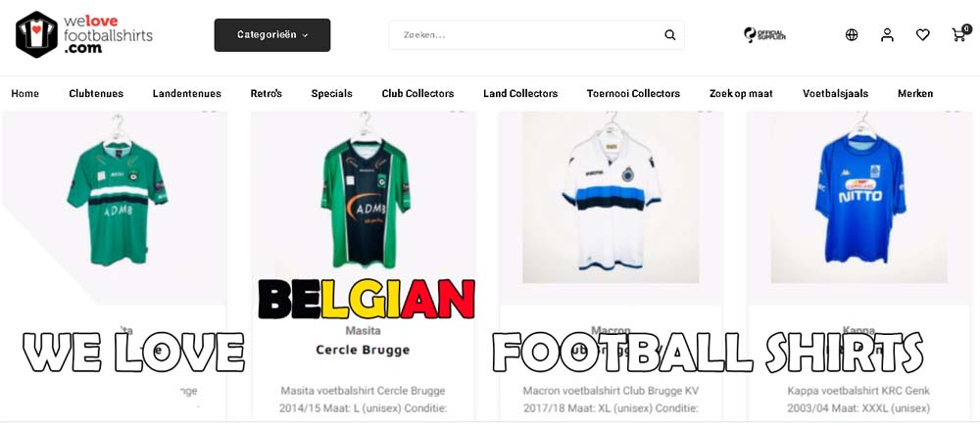This screenshot has width=980, height=426.
Task: Open the Landentenues menu
Action: coord(187,94)
